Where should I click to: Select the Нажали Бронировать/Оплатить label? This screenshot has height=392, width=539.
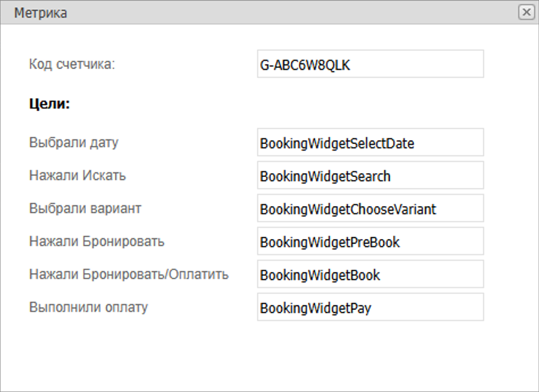point(128,274)
